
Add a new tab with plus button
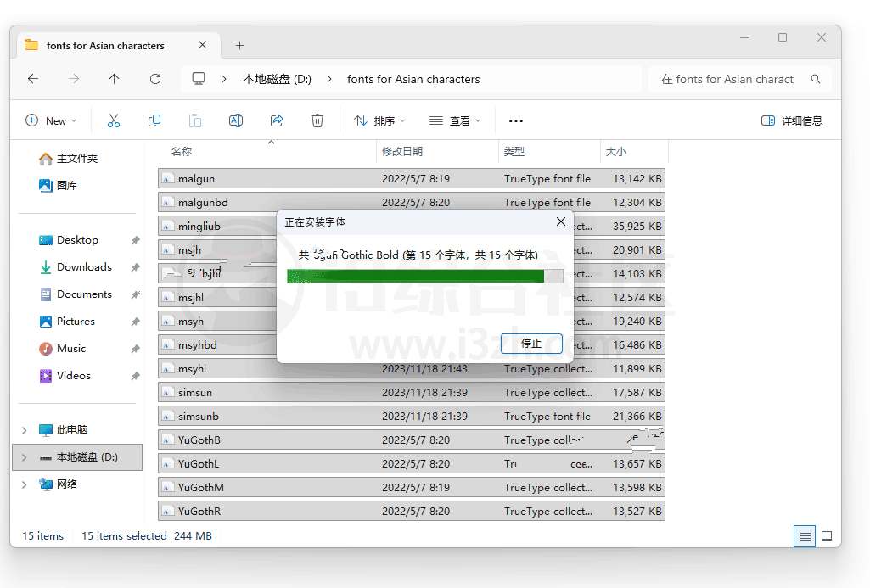coord(240,45)
